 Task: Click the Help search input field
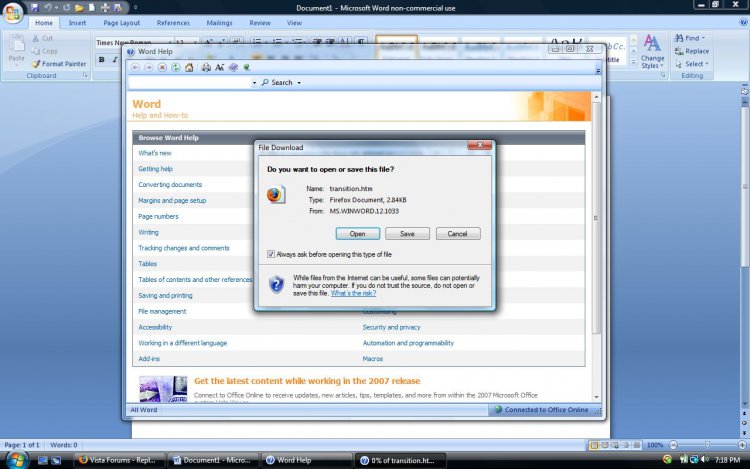(x=189, y=83)
